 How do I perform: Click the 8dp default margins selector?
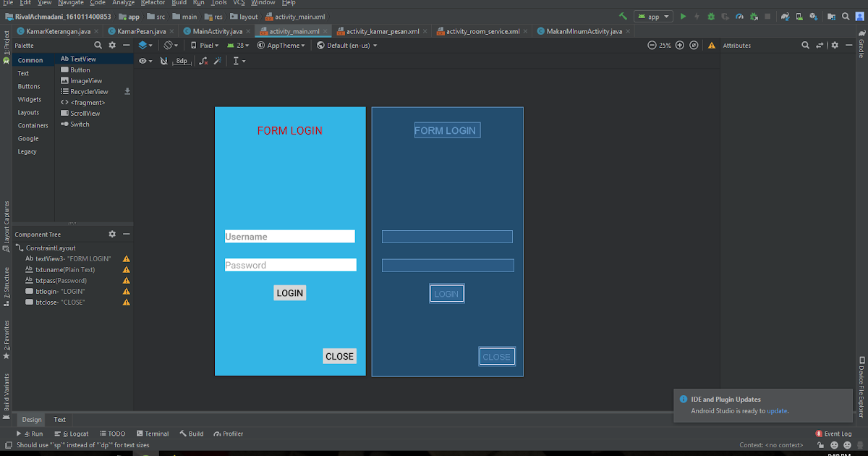click(x=182, y=61)
